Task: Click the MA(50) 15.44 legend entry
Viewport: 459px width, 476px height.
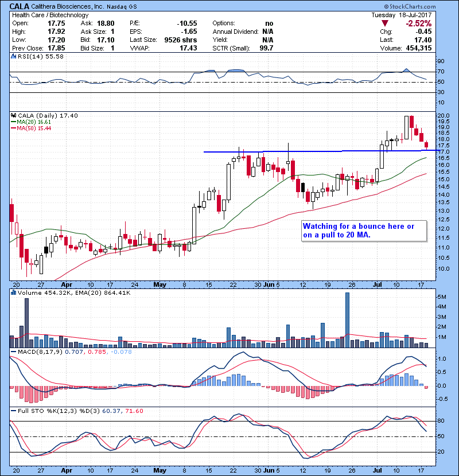Action: 31,128
